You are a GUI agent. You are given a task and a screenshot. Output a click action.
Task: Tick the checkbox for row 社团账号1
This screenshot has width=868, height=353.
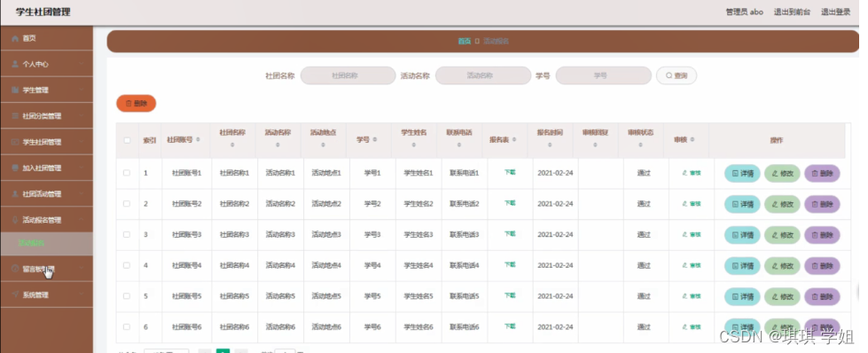pyautogui.click(x=127, y=173)
